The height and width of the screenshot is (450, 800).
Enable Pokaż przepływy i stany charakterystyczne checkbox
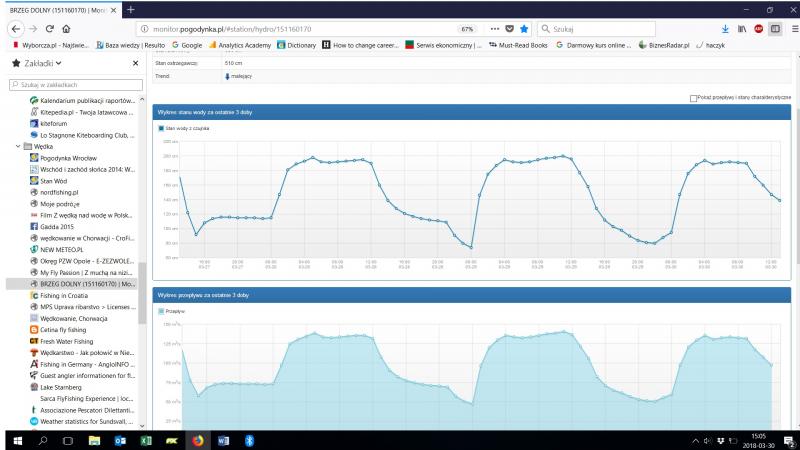(694, 97)
